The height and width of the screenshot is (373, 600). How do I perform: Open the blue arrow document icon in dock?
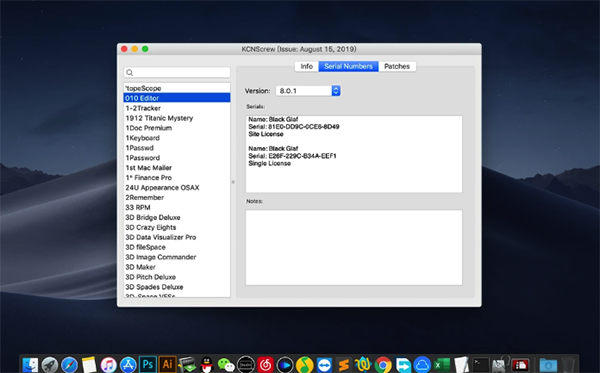pyautogui.click(x=403, y=365)
